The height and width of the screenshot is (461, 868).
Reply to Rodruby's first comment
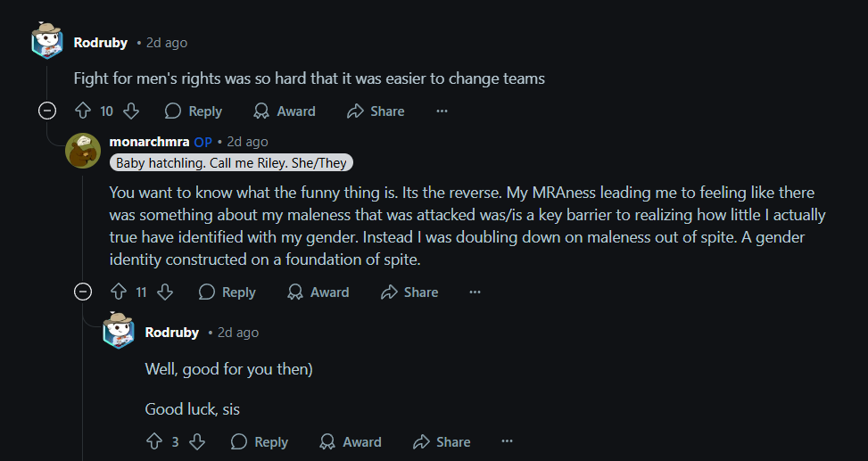[x=194, y=111]
